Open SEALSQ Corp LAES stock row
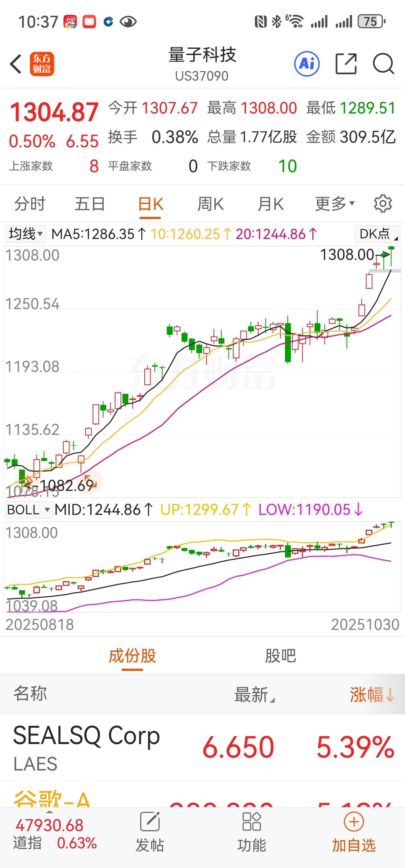The image size is (405, 868). (202, 747)
